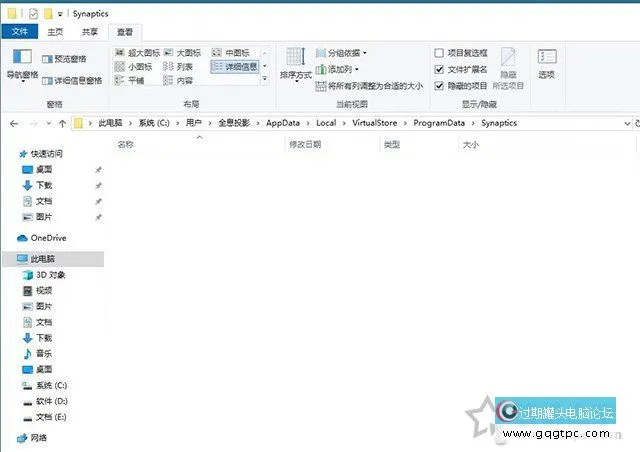Viewport: 640px width, 452px height.
Task: Open 文档 (E:) drive
Action: [44, 417]
